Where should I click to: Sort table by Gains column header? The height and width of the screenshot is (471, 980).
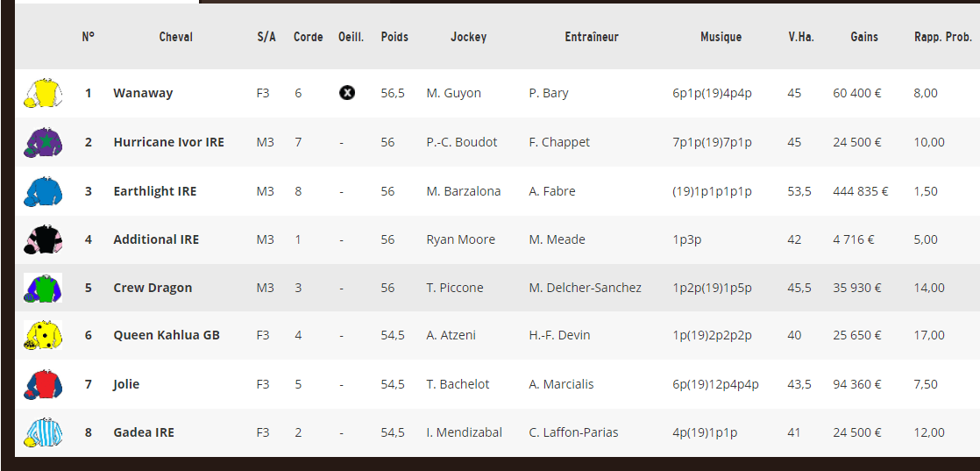click(863, 37)
